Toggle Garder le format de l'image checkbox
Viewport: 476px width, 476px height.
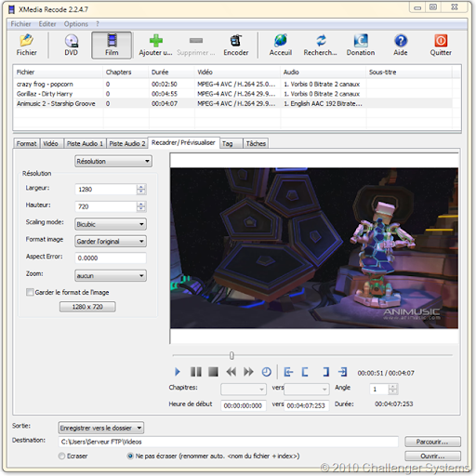30,292
